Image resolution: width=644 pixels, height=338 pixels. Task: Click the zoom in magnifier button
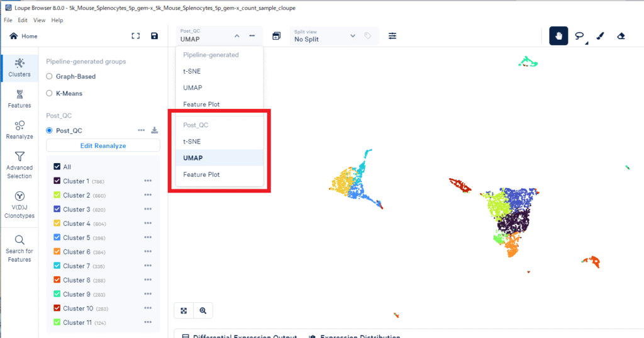(203, 310)
